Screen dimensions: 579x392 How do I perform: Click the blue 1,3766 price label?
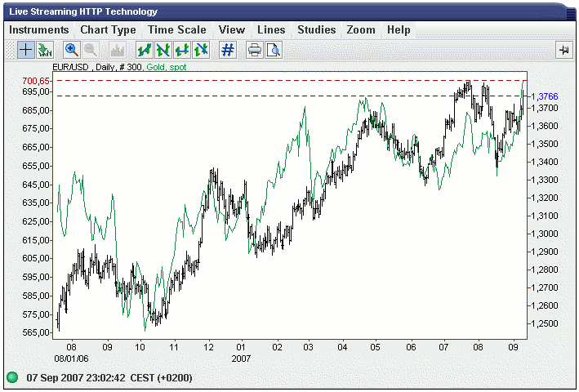tap(544, 96)
